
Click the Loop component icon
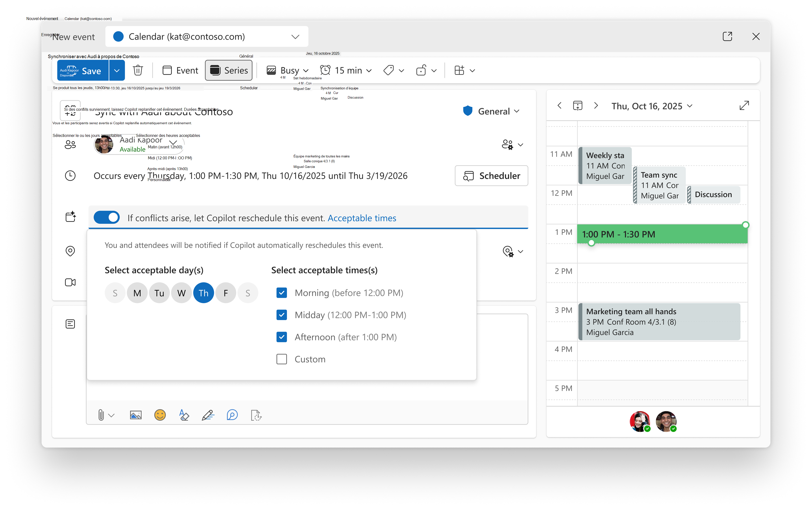tap(232, 415)
